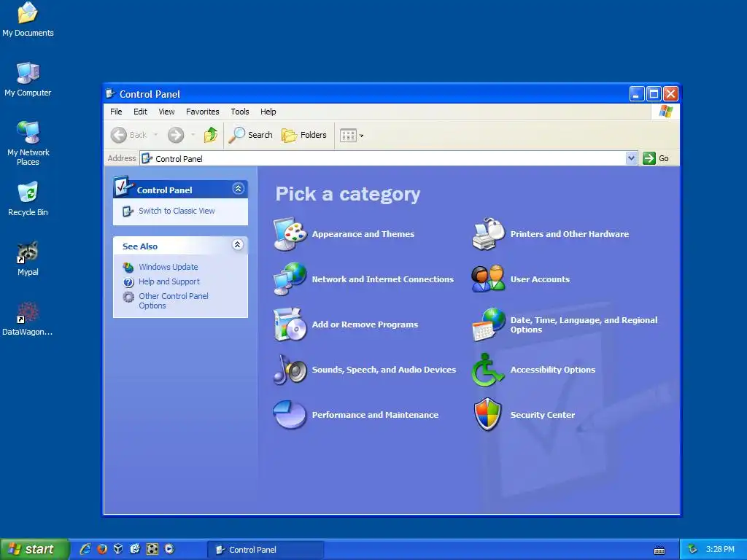Image resolution: width=747 pixels, height=560 pixels.
Task: Click the Help and Support question mark icon
Action: point(128,282)
